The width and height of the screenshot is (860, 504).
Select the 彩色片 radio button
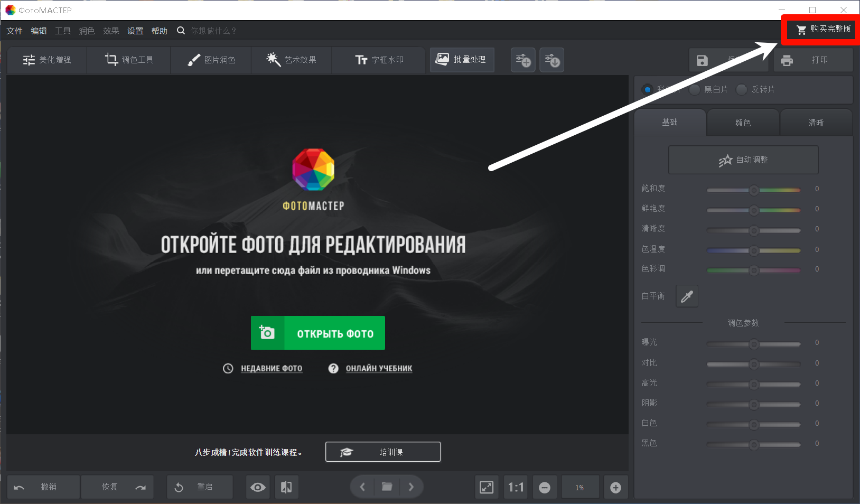647,89
